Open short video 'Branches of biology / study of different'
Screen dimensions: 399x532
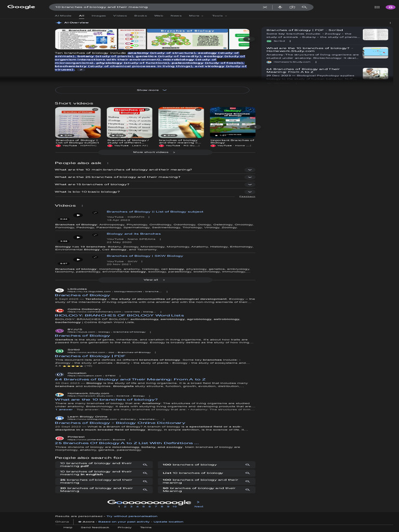click(129, 127)
